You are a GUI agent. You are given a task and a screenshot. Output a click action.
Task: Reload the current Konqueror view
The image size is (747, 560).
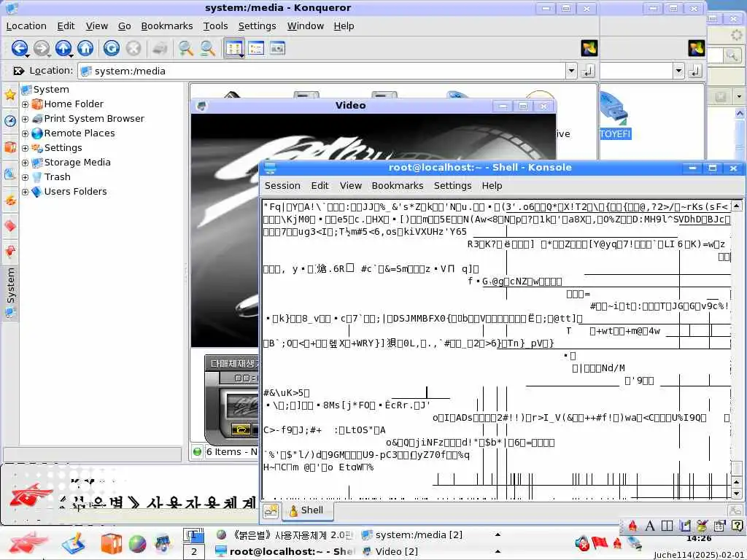pyautogui.click(x=112, y=48)
